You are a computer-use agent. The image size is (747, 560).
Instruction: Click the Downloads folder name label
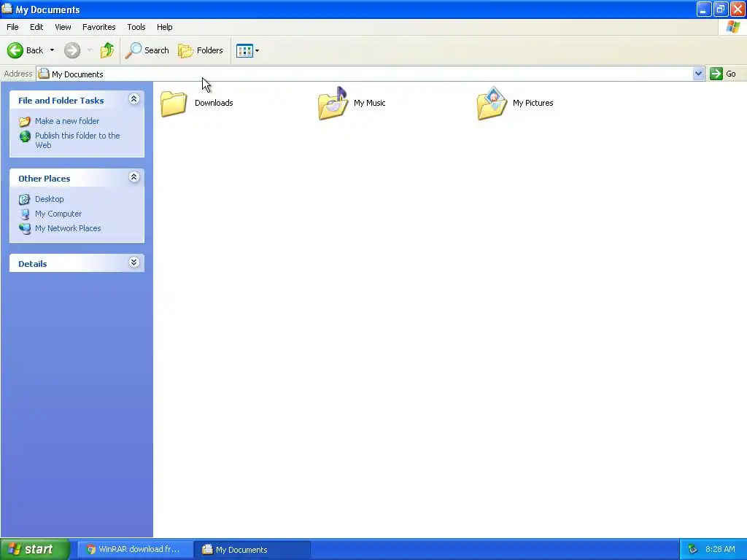pos(214,103)
